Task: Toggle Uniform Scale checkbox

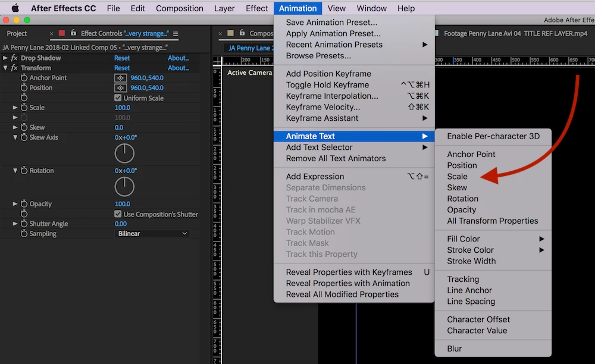Action: (x=118, y=98)
